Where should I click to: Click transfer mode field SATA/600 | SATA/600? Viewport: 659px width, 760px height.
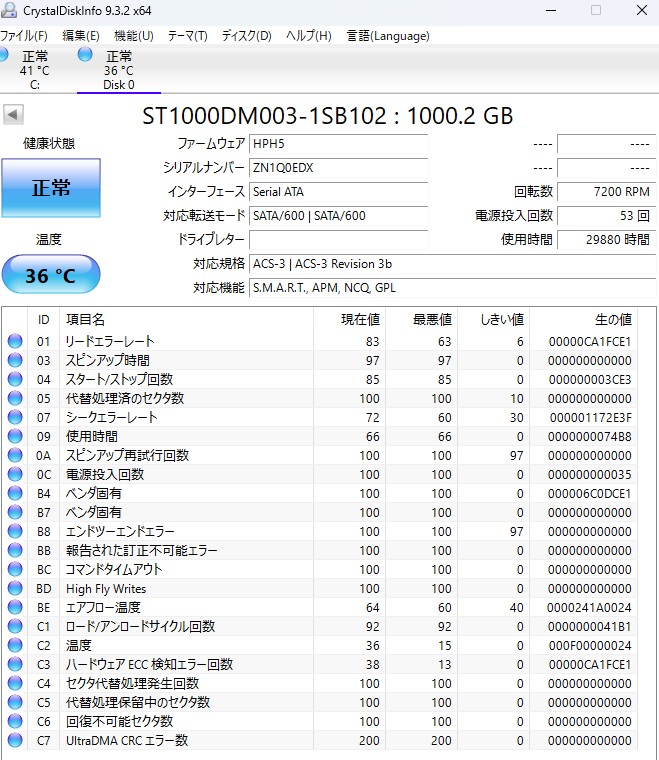pos(338,216)
